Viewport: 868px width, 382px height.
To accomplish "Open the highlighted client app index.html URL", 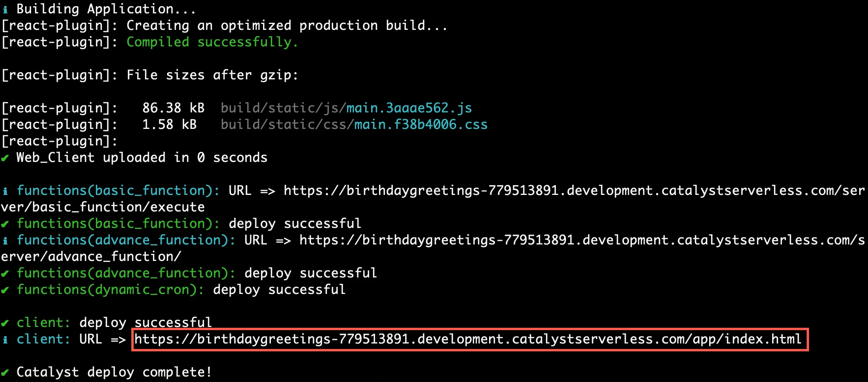I will click(468, 339).
